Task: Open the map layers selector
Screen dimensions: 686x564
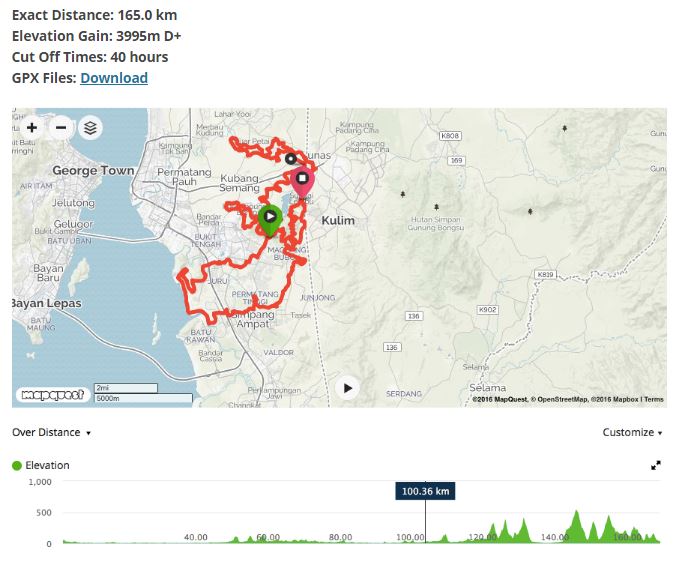Action: point(91,128)
